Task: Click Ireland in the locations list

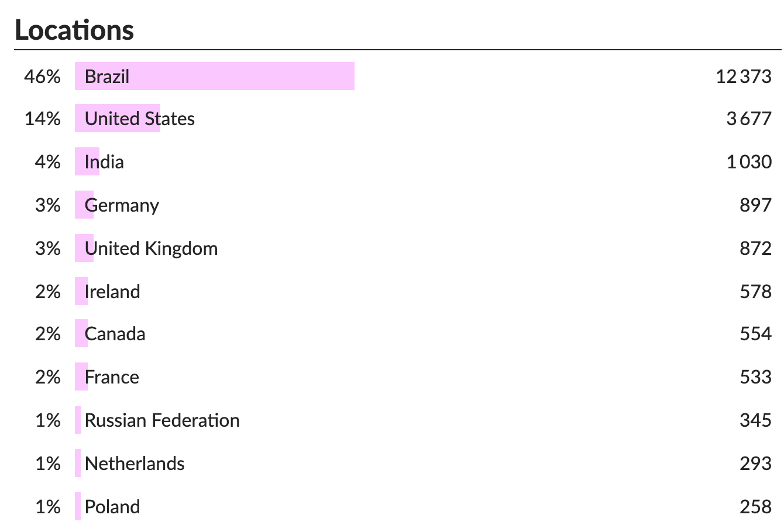Action: pyautogui.click(x=112, y=292)
